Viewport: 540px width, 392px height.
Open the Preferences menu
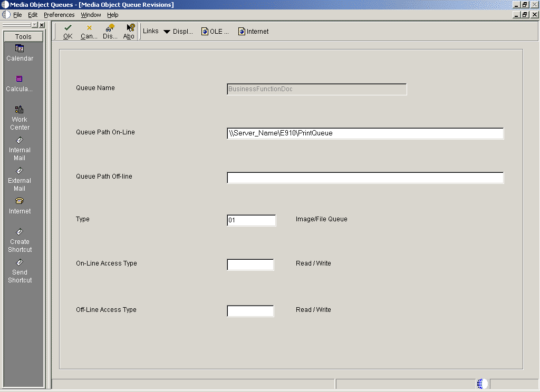point(59,15)
